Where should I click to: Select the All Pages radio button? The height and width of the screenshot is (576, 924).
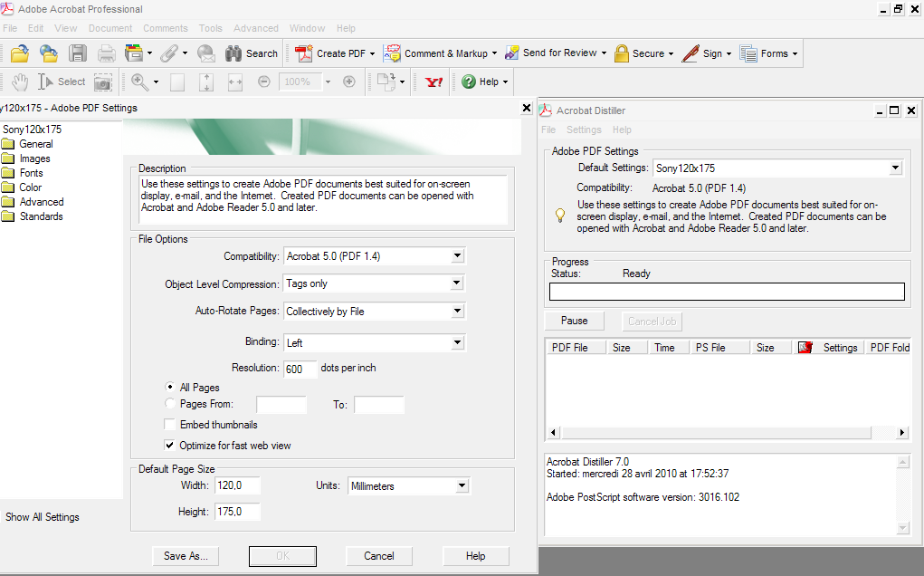(170, 388)
